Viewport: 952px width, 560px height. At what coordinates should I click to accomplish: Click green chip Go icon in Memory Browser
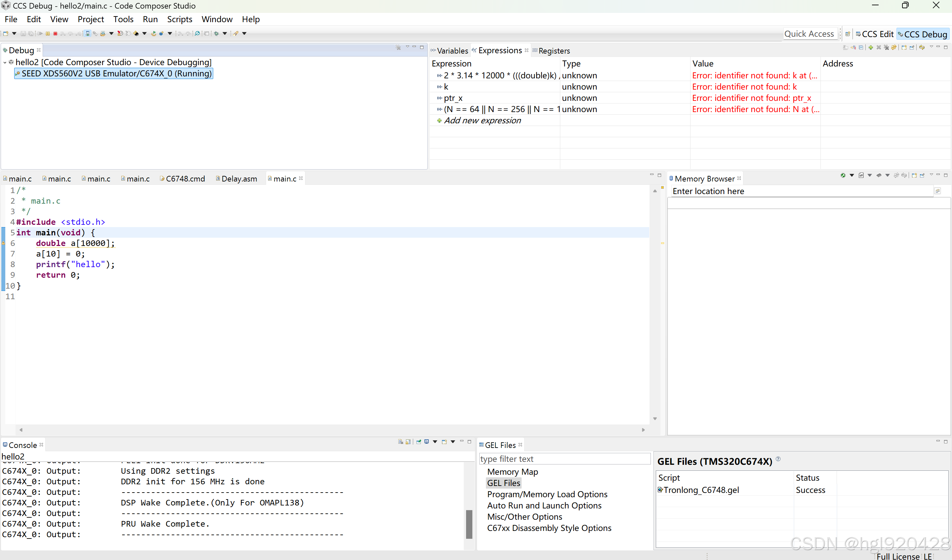pos(843,175)
